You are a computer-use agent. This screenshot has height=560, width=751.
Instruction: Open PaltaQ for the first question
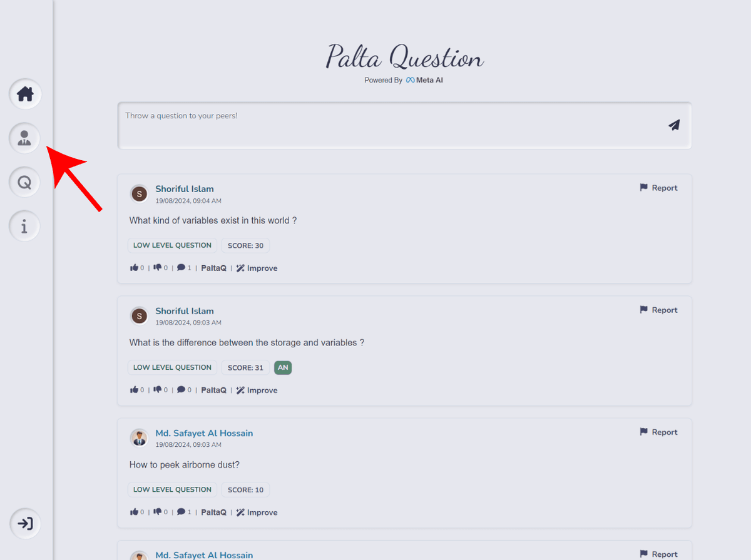click(x=213, y=268)
